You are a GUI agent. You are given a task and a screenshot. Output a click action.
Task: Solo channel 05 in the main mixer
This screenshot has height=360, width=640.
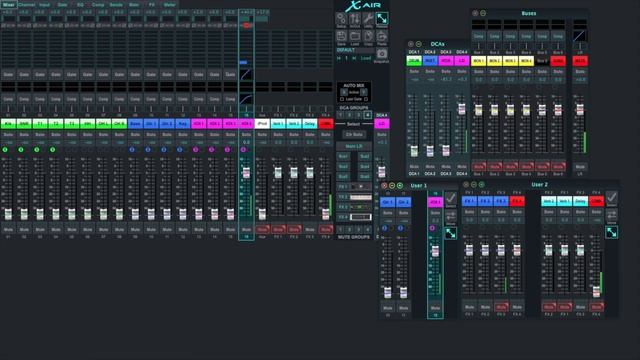pyautogui.click(x=71, y=134)
